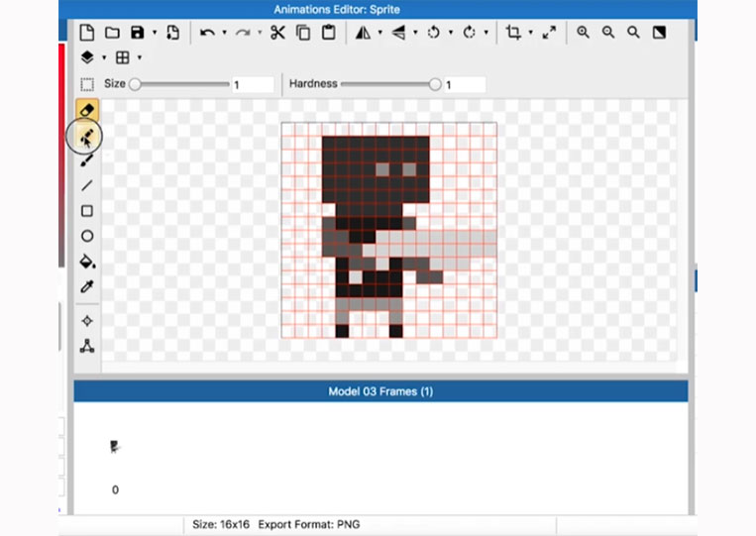Click the Size: 16x16 status text
Viewport: 756px width, 536px height.
221,524
